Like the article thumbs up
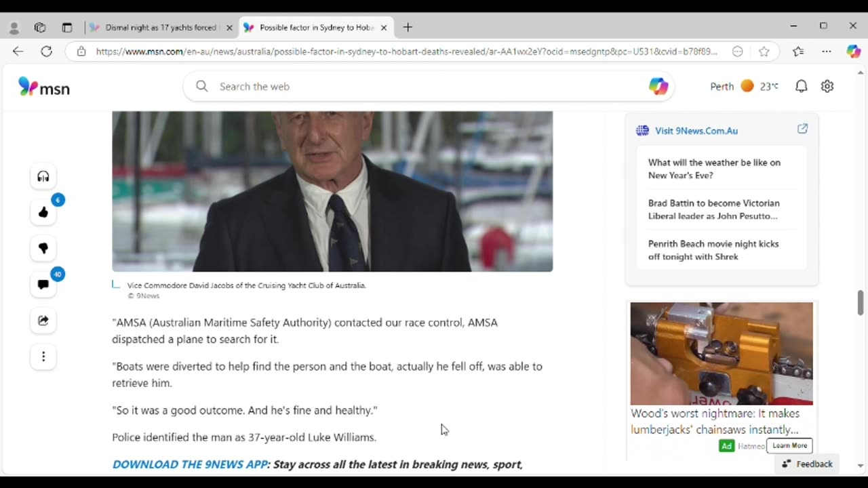868x488 pixels. (43, 213)
